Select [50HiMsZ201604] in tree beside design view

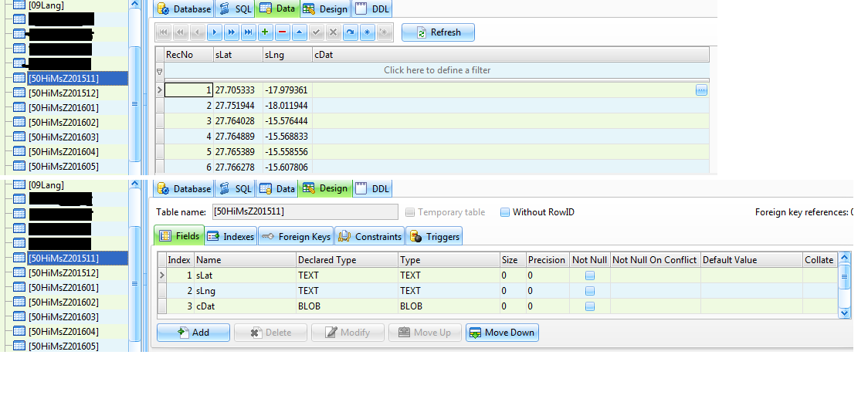pos(63,332)
